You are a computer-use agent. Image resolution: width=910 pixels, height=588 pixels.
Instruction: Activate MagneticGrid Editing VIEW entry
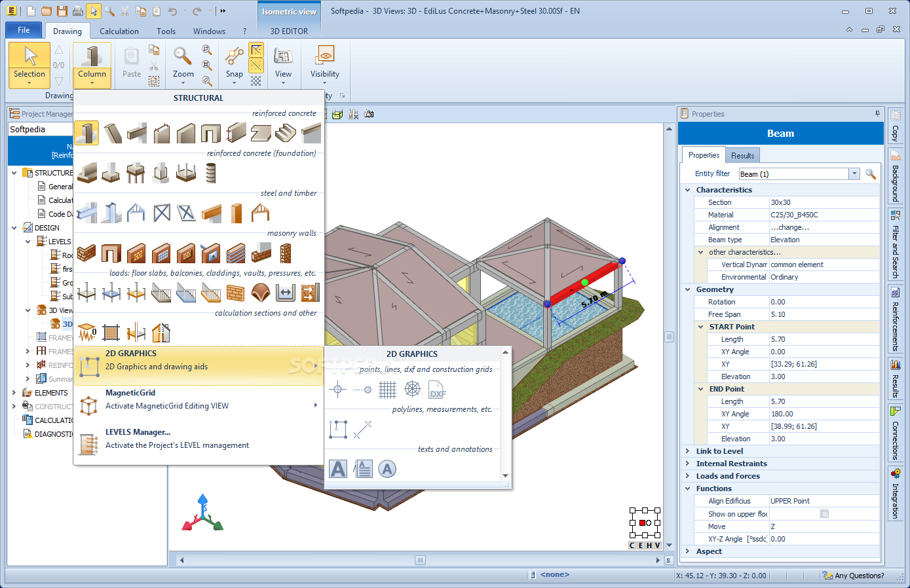point(199,405)
